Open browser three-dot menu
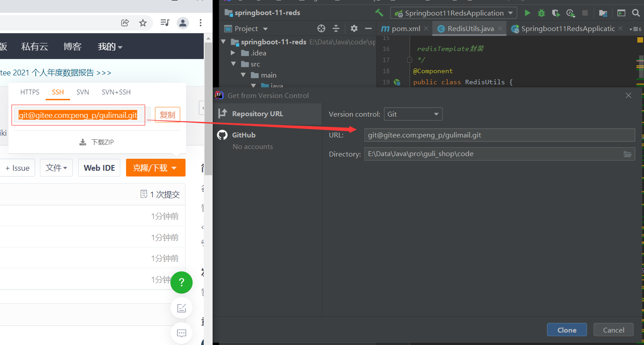Viewport: 644px width, 345px height. pos(201,23)
